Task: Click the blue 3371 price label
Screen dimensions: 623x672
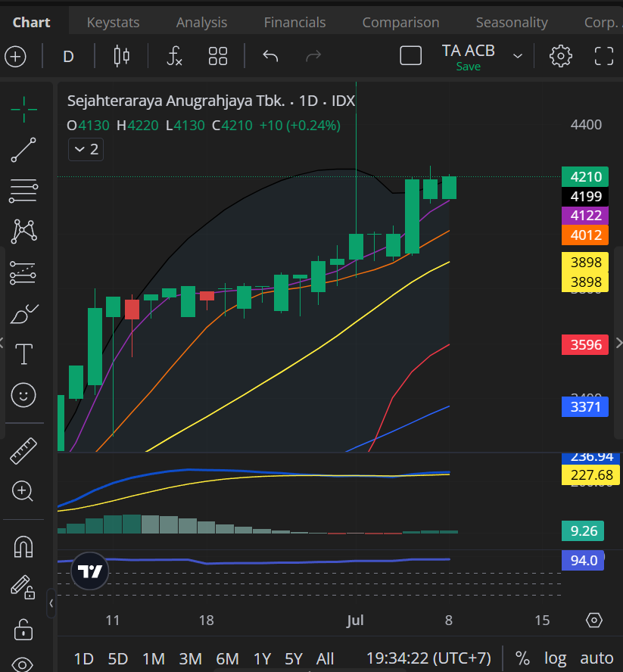Action: [x=585, y=406]
